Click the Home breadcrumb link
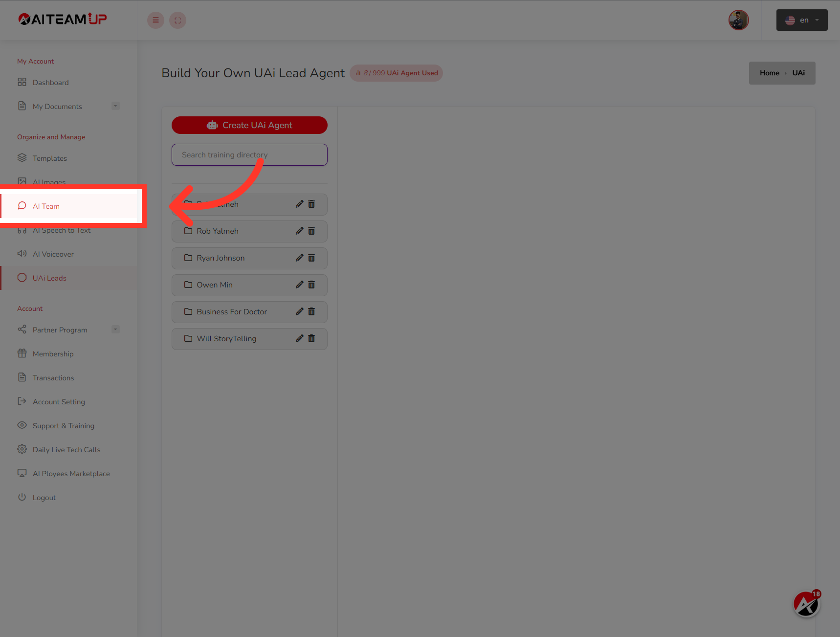This screenshot has width=840, height=637. click(769, 73)
